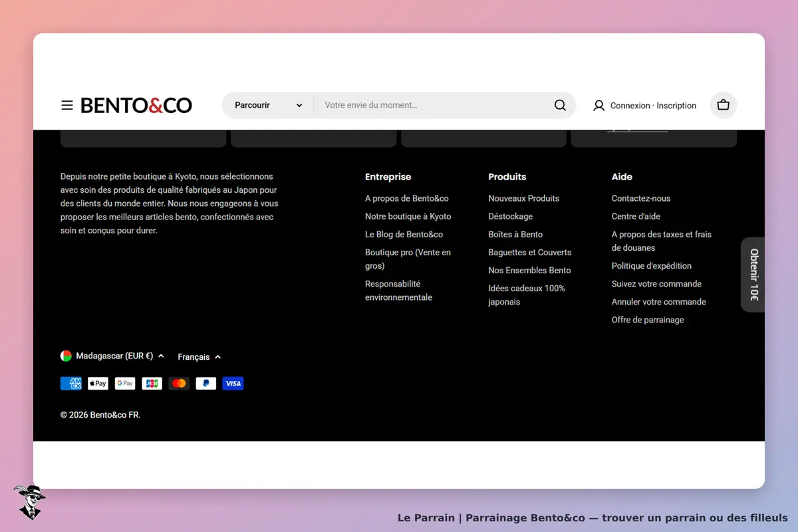
Task: Open the 'Obtenir 10€' side tab
Action: pos(753,275)
